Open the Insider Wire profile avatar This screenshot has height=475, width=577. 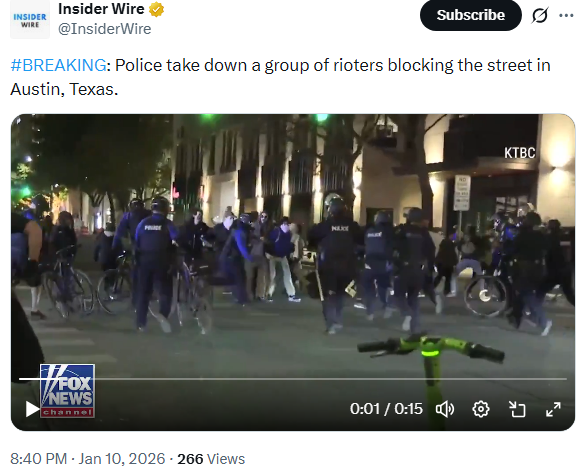(x=30, y=20)
